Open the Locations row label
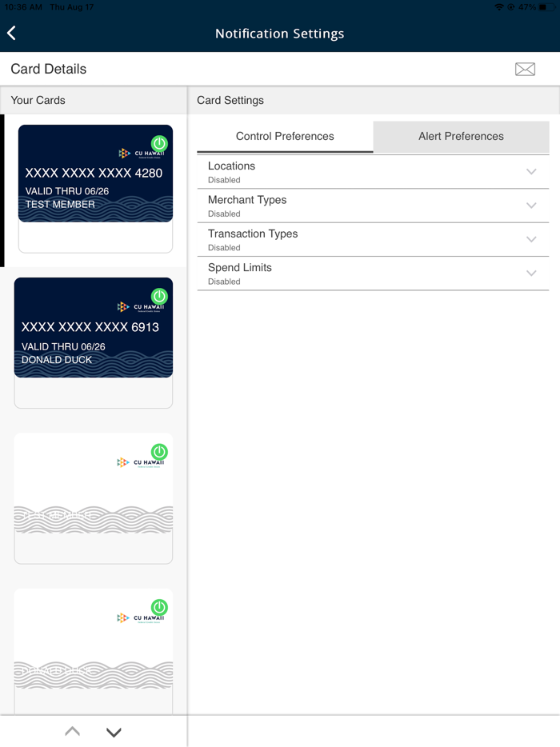The width and height of the screenshot is (560, 747). click(x=232, y=166)
